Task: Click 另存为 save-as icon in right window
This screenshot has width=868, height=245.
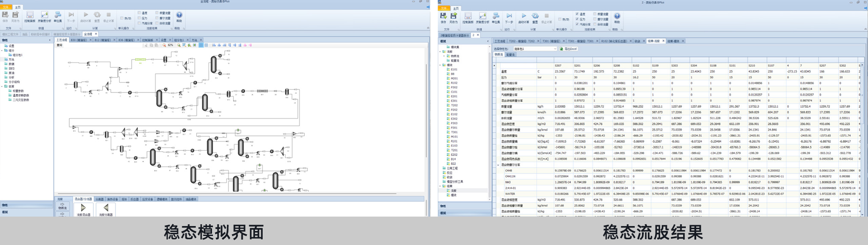Action: (453, 16)
